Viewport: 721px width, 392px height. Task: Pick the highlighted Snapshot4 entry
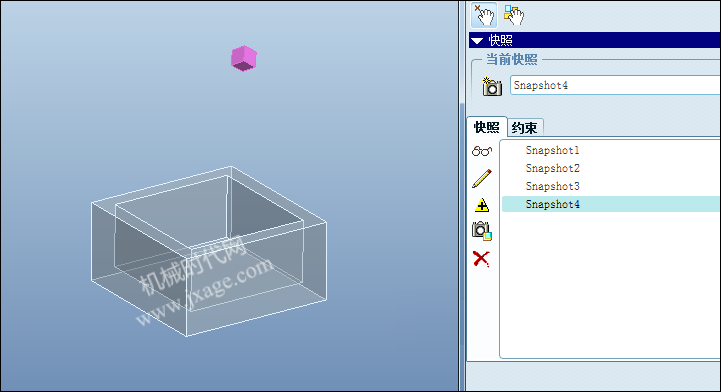[552, 204]
